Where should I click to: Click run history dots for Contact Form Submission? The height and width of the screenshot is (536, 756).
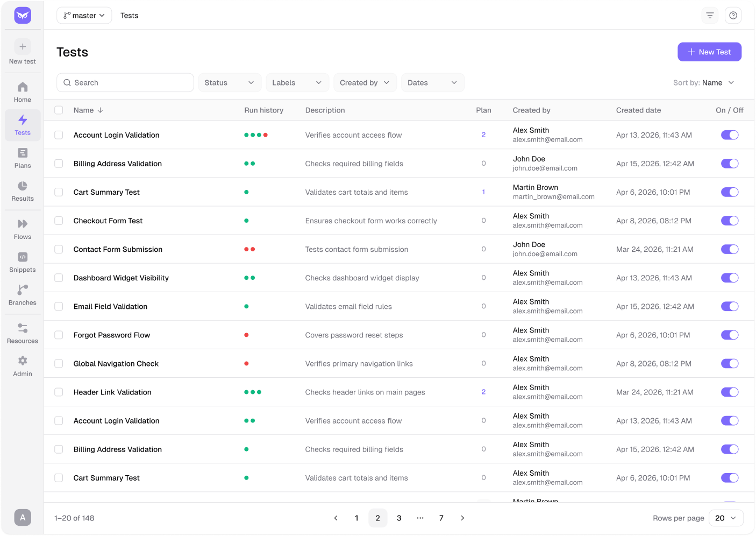click(249, 249)
